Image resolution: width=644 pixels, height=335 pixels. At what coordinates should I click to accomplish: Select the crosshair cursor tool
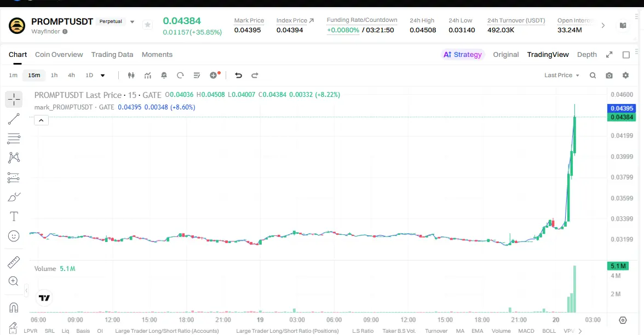(x=14, y=100)
